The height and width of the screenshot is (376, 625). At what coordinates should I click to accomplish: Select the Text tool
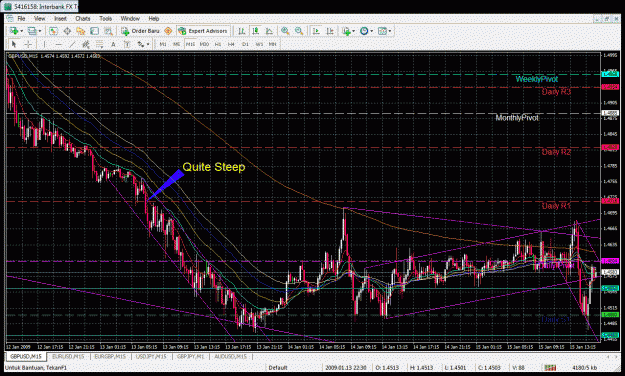pos(113,44)
